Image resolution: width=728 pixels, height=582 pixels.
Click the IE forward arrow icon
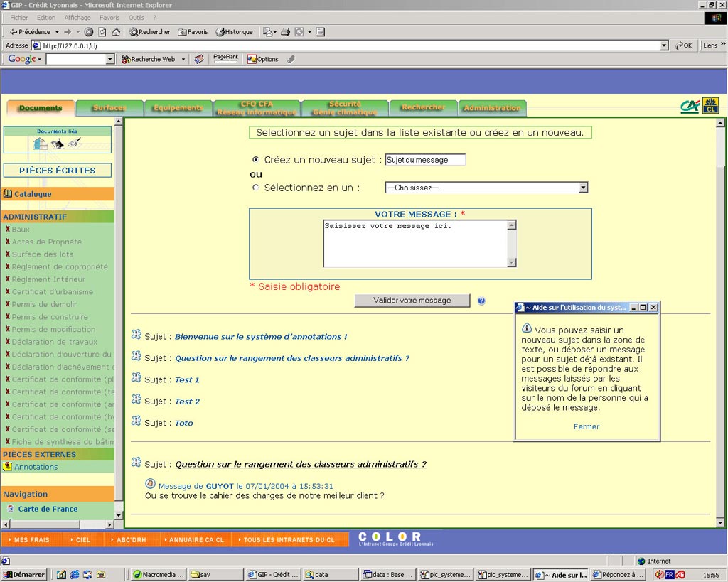click(68, 31)
